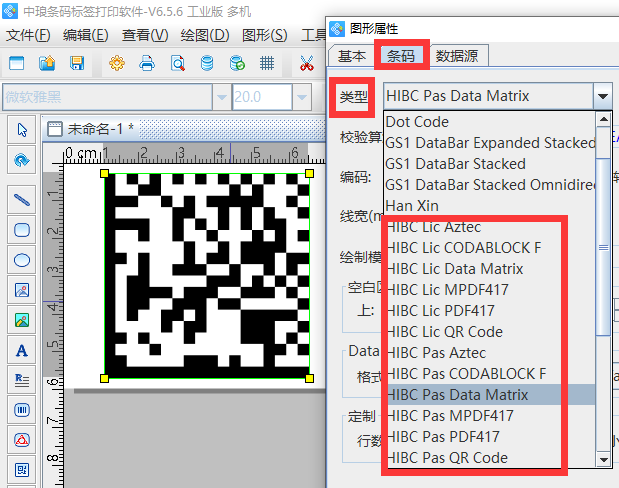The width and height of the screenshot is (619, 488).
Task: Select the rich text tool
Action: point(22,380)
